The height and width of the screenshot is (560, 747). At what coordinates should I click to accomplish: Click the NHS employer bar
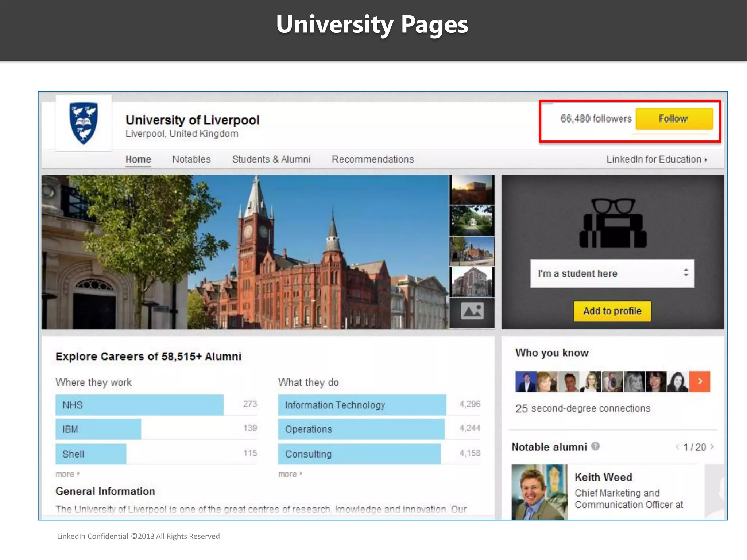(139, 405)
